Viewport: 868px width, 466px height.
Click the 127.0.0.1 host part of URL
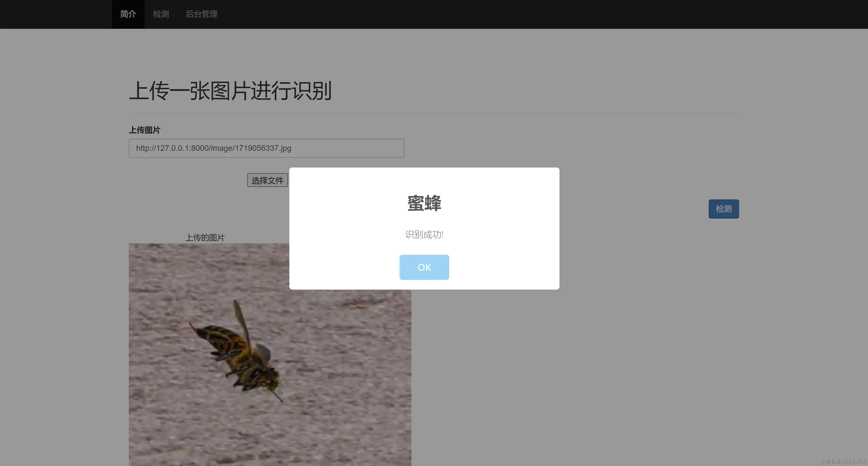click(173, 148)
